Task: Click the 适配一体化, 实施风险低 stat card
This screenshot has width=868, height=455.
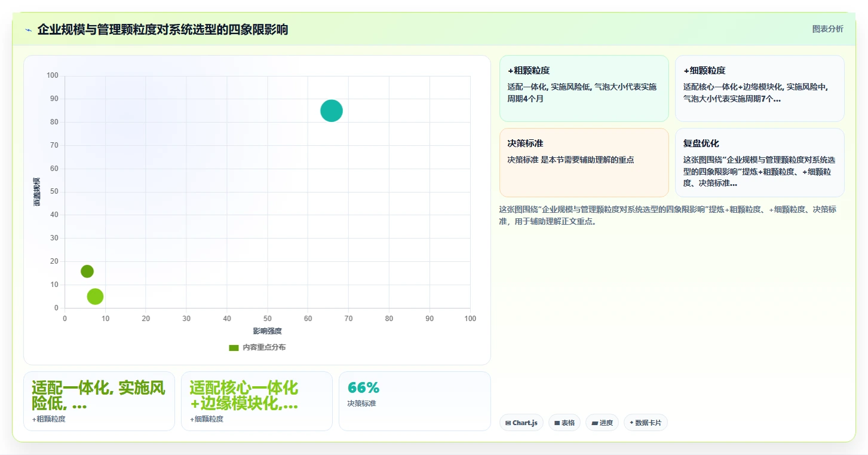Action: (99, 401)
